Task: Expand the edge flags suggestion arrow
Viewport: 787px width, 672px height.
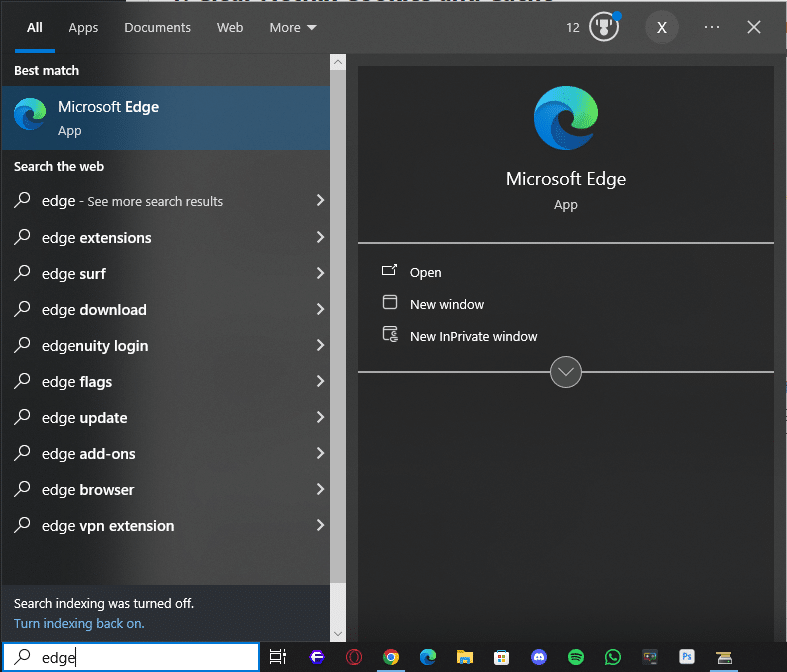Action: point(320,382)
